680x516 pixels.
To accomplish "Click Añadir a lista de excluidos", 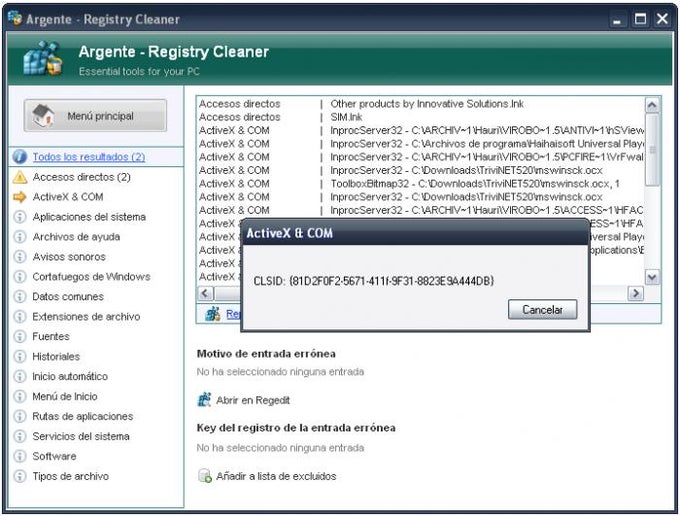I will click(276, 476).
